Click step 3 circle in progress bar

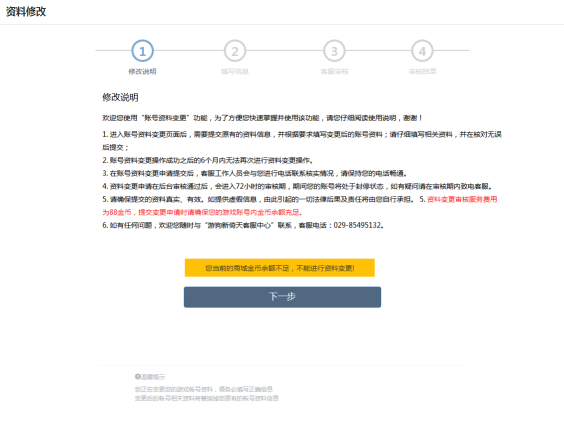[x=334, y=51]
